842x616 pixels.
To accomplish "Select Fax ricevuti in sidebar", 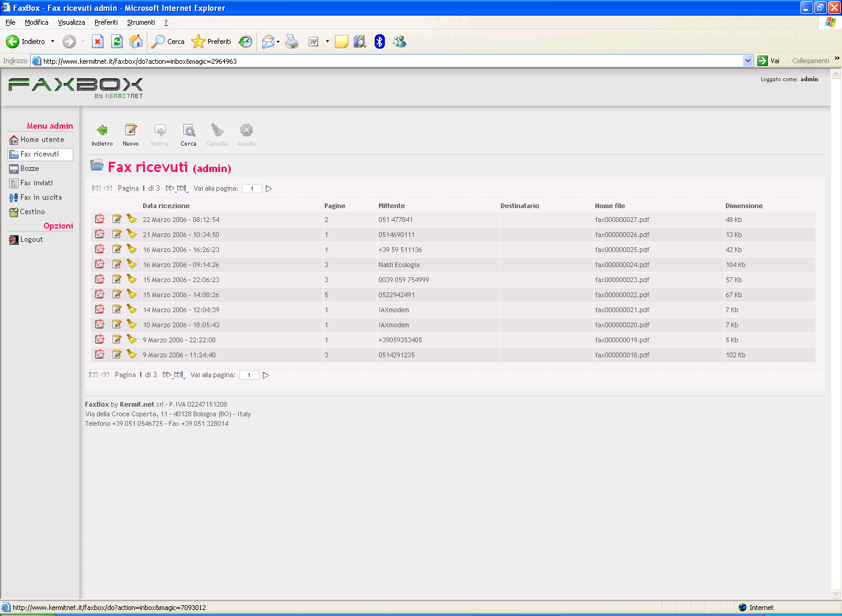I will click(x=40, y=154).
